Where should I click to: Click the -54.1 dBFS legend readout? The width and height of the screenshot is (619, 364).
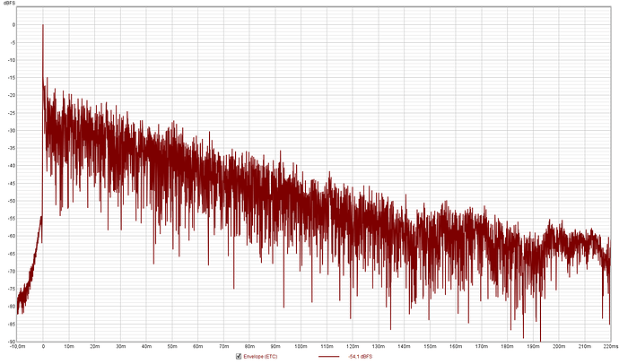point(360,357)
